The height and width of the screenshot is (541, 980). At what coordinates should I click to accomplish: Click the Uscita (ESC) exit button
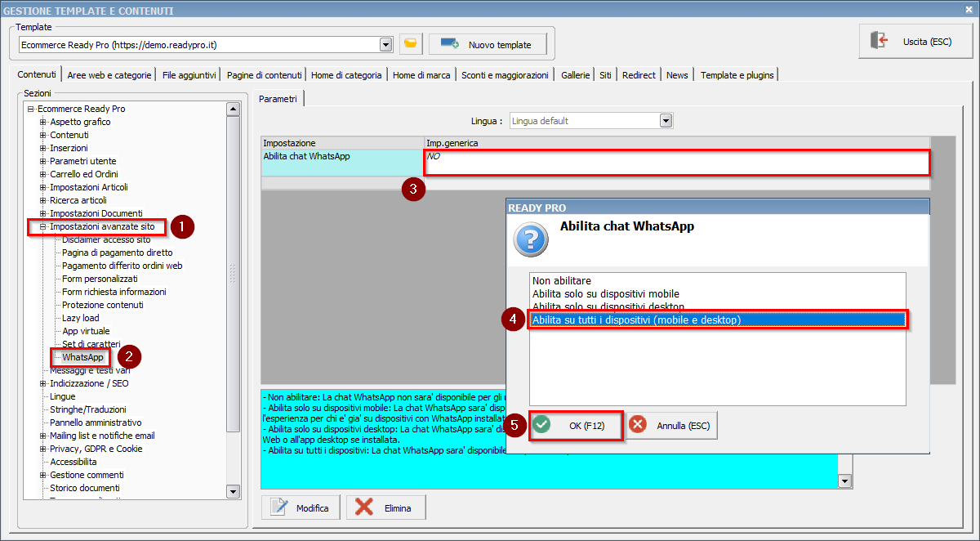(914, 41)
